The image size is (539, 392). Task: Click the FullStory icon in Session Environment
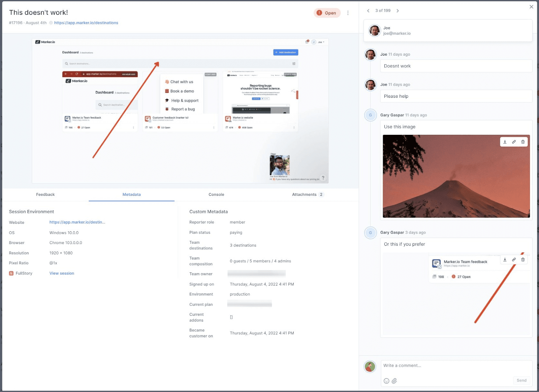point(11,273)
